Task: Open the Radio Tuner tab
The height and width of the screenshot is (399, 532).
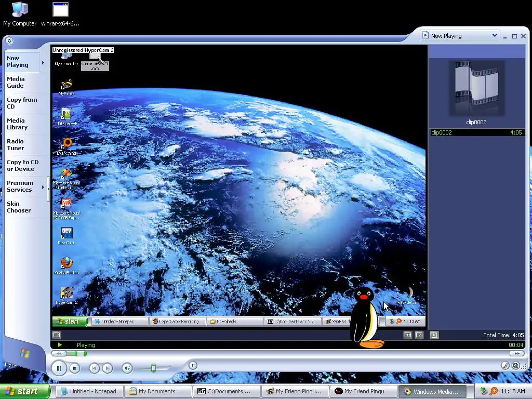Action: click(x=22, y=144)
